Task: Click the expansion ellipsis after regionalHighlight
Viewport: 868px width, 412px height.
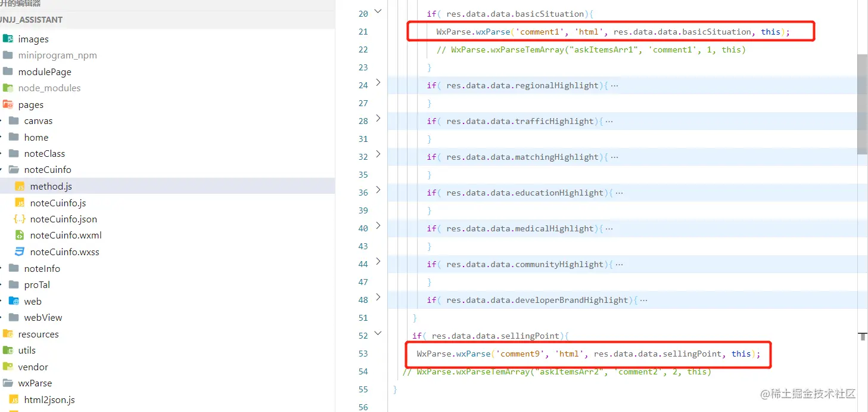Action: [x=614, y=86]
